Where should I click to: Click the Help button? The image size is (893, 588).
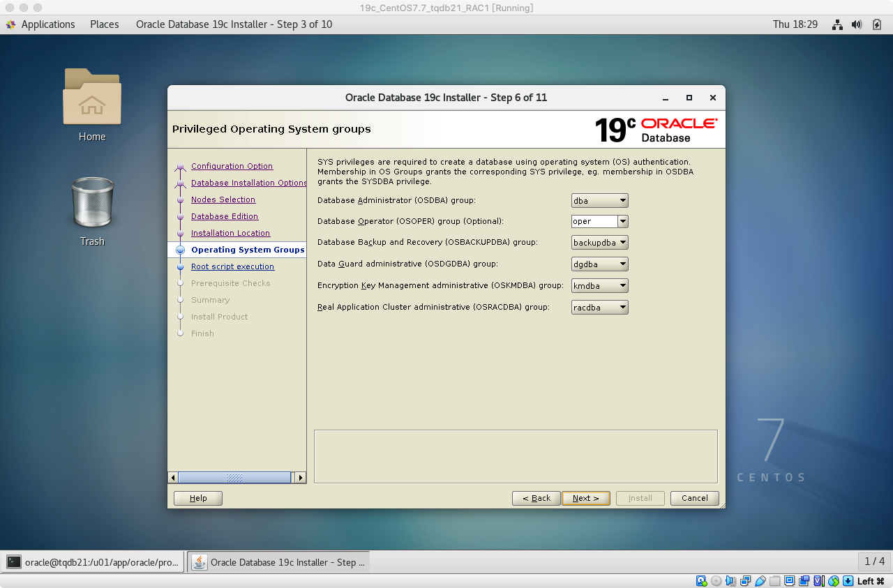click(x=198, y=498)
